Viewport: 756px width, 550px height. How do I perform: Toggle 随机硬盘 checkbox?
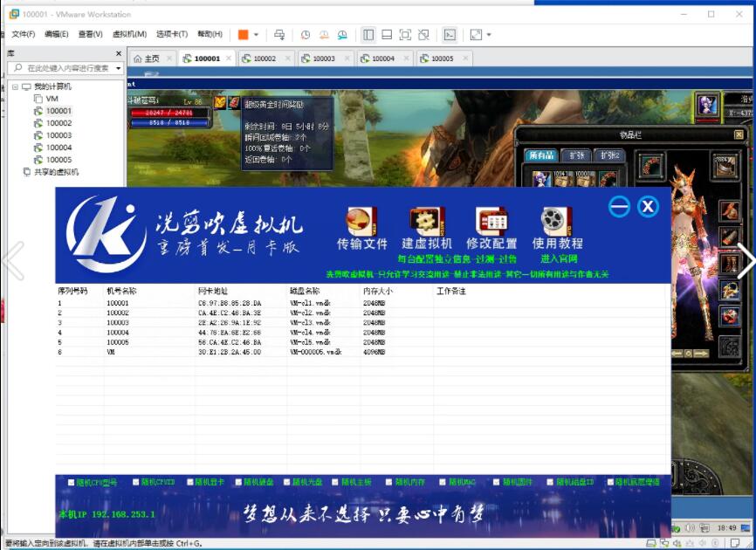tap(238, 482)
